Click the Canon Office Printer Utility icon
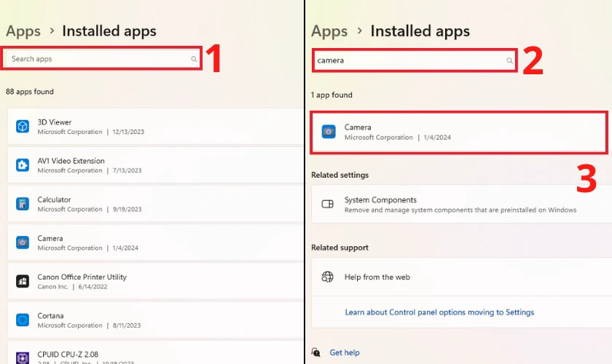612x364 pixels. click(x=23, y=281)
